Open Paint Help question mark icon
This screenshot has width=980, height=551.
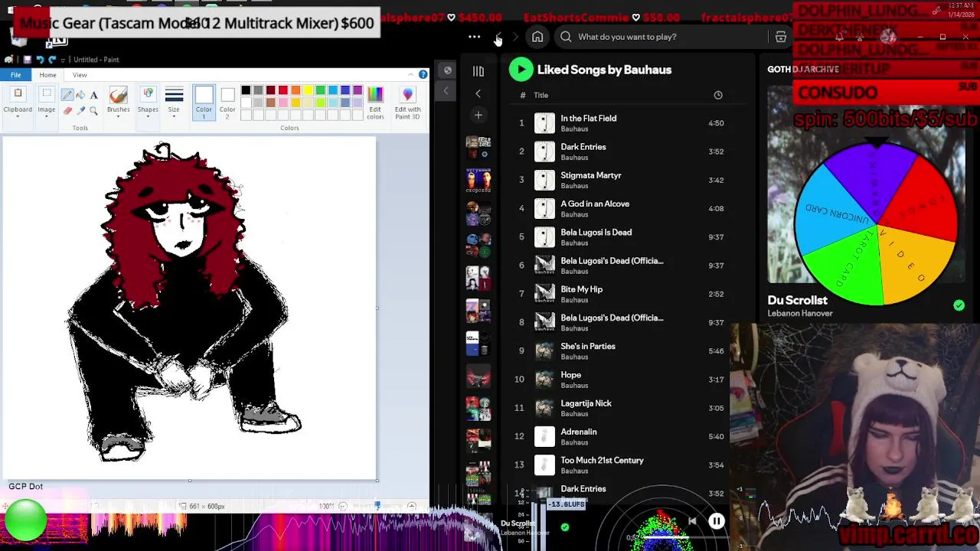423,75
